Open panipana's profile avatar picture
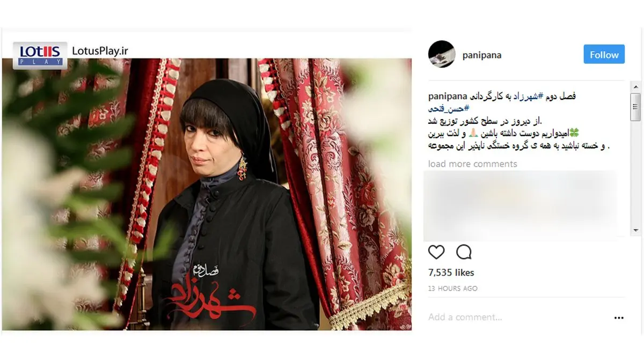Image resolution: width=644 pixels, height=362 pixels. [442, 55]
